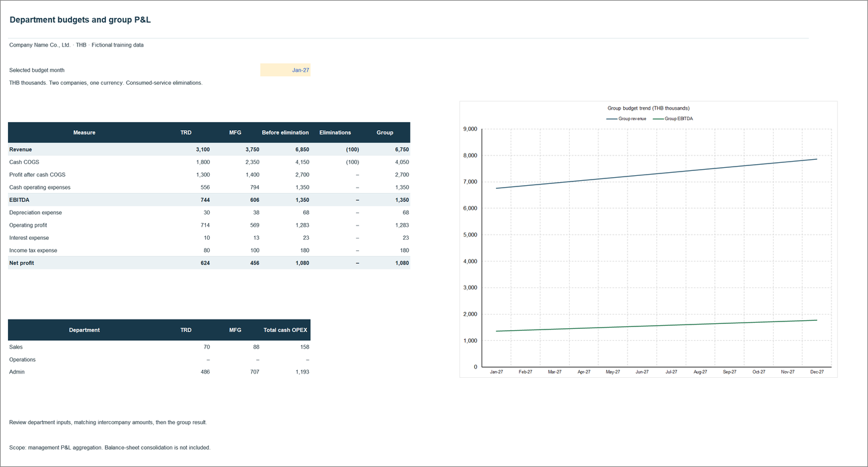Click the 'Income tax expense' row label

(x=33, y=250)
